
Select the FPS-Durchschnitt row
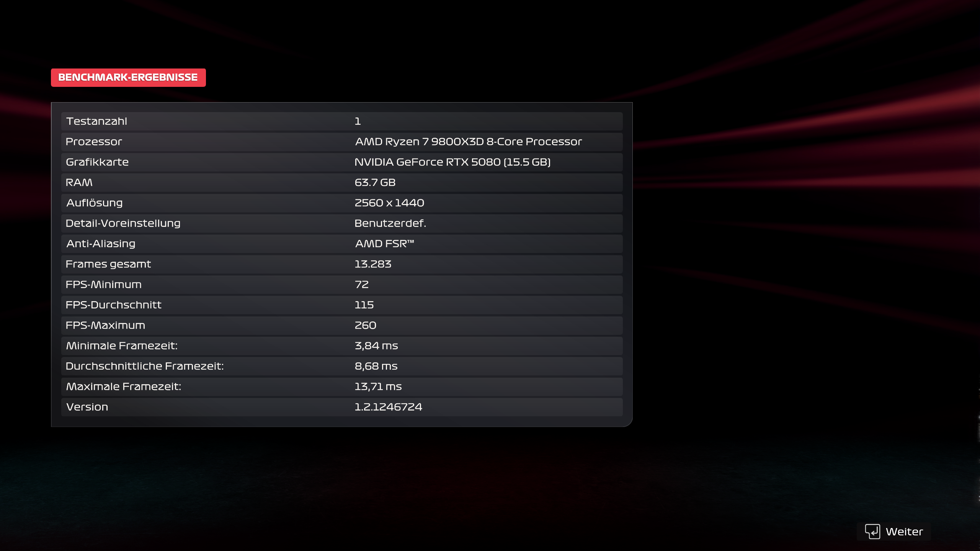[x=341, y=305]
